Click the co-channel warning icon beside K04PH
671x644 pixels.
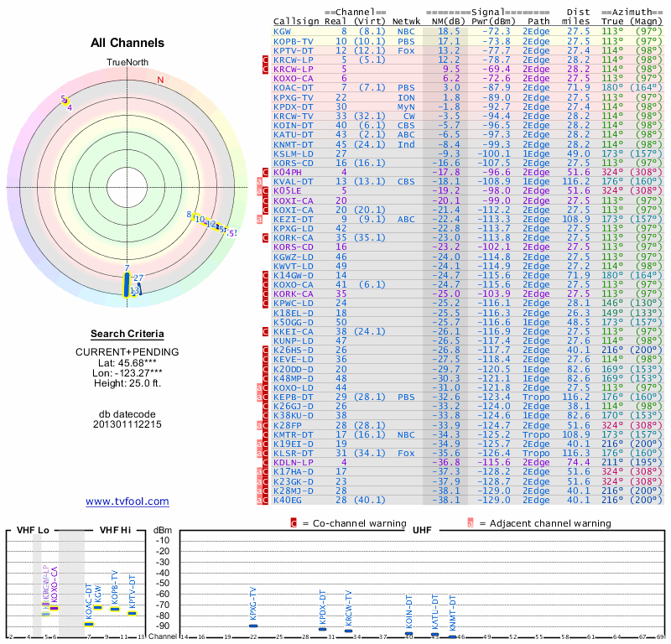265,172
